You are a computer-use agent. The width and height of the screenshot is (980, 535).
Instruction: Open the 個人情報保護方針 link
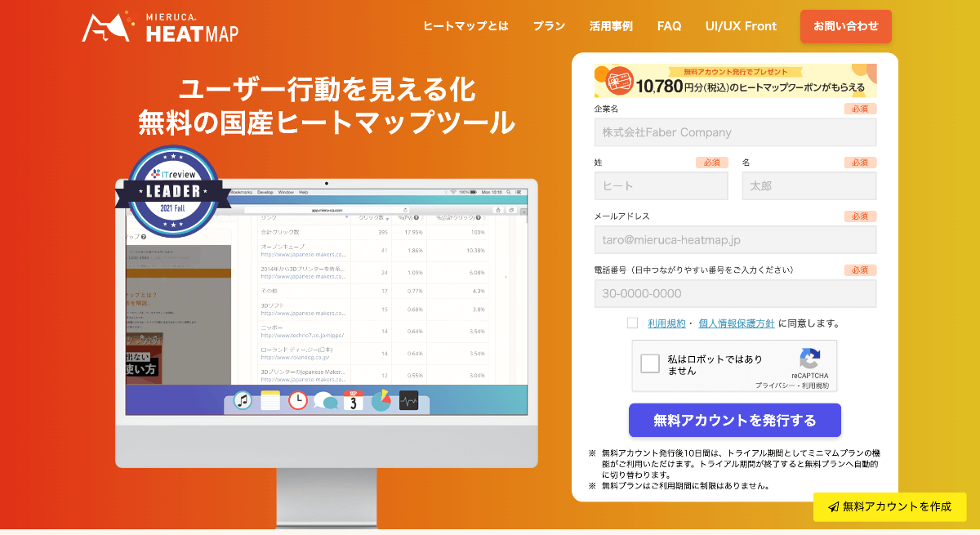point(737,323)
